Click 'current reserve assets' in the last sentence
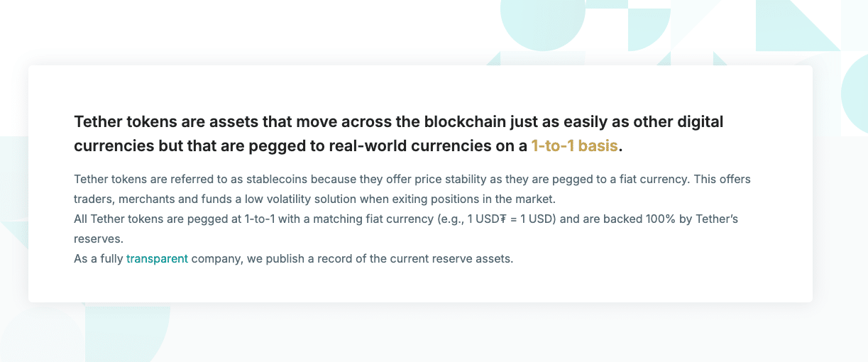868x362 pixels. 451,258
